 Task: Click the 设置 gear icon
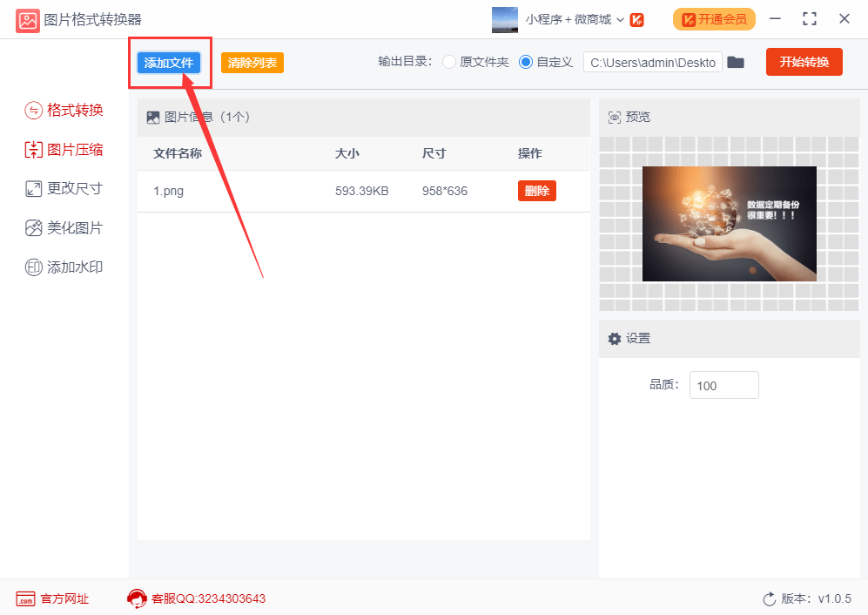pyautogui.click(x=615, y=339)
